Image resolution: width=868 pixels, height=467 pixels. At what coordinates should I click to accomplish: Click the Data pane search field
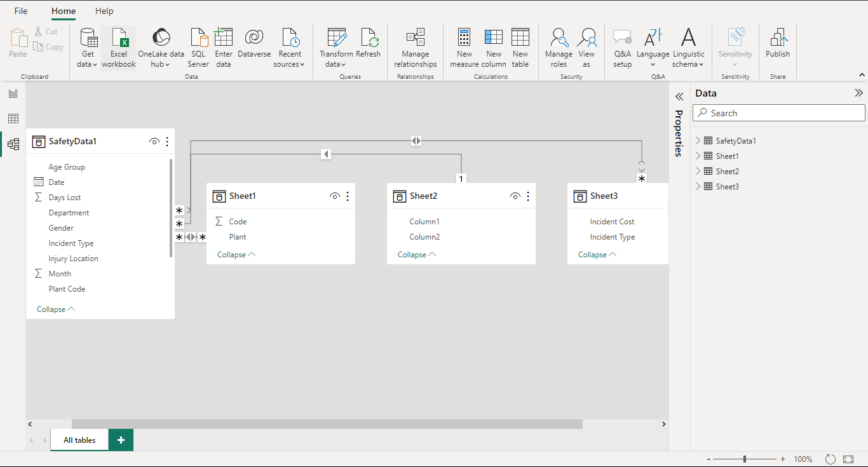[x=778, y=112]
